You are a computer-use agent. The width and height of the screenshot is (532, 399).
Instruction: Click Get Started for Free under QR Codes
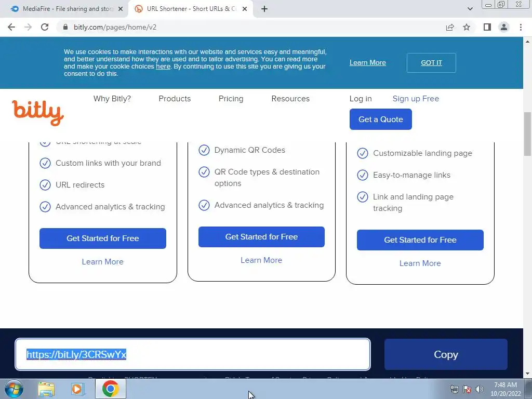tap(262, 237)
